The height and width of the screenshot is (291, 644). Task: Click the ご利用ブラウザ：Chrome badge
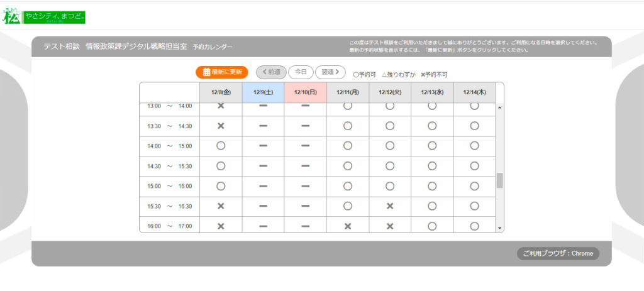tap(558, 254)
